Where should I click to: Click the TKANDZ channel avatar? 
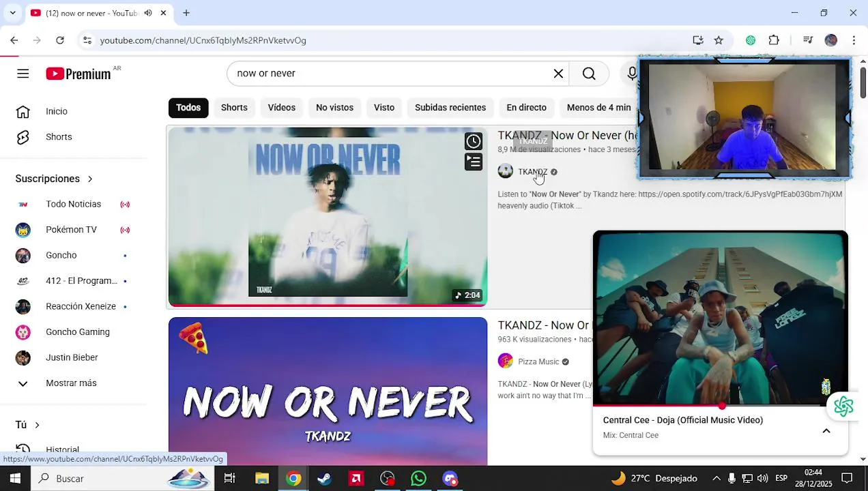click(x=505, y=171)
